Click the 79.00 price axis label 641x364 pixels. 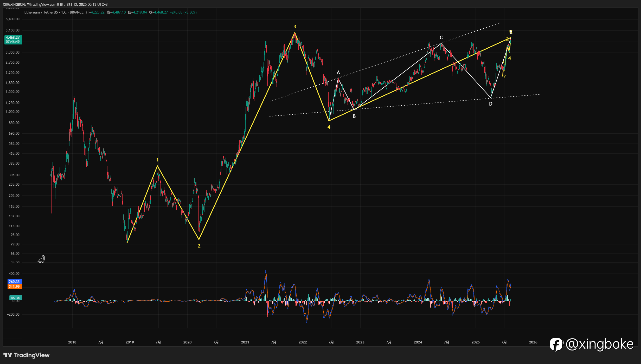[15, 244]
